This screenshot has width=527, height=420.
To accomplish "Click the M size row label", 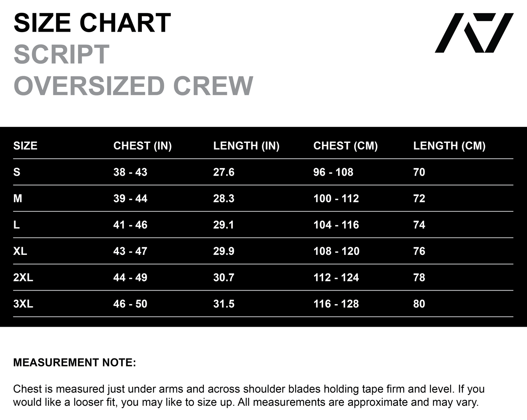I will coord(18,198).
